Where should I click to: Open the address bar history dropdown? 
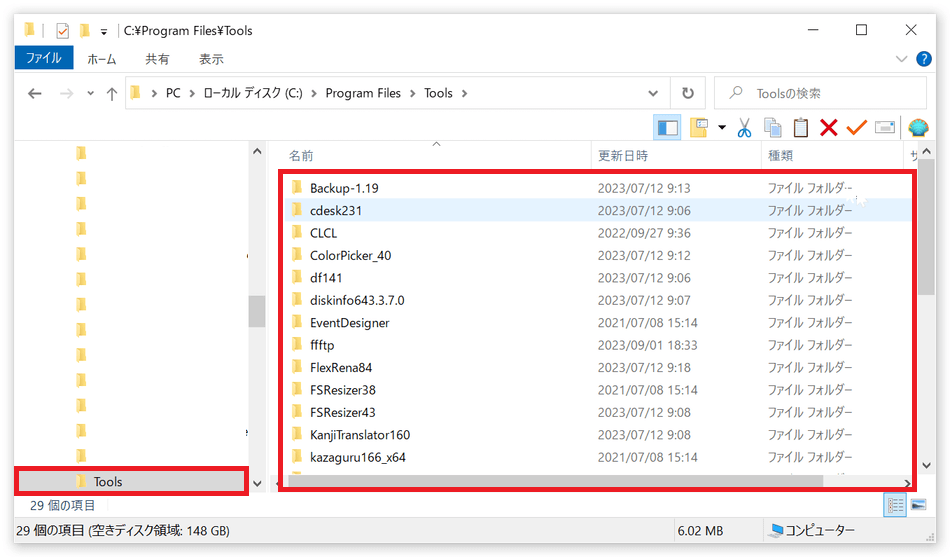click(x=653, y=93)
